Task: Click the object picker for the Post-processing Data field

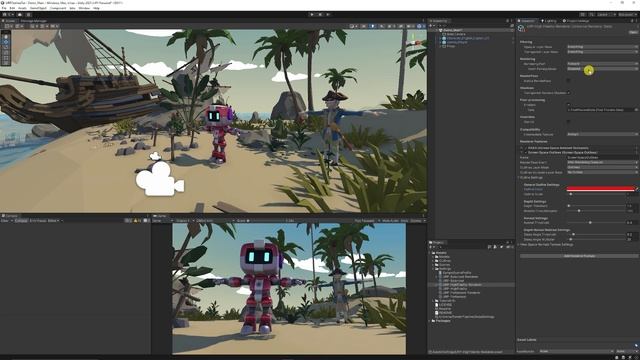Action: [636, 110]
